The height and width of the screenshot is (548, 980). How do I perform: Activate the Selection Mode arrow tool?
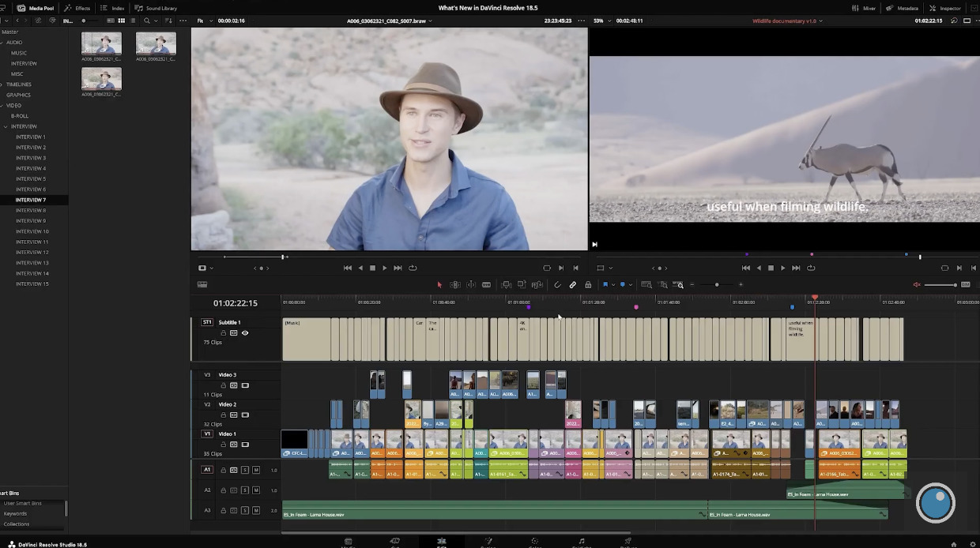440,284
